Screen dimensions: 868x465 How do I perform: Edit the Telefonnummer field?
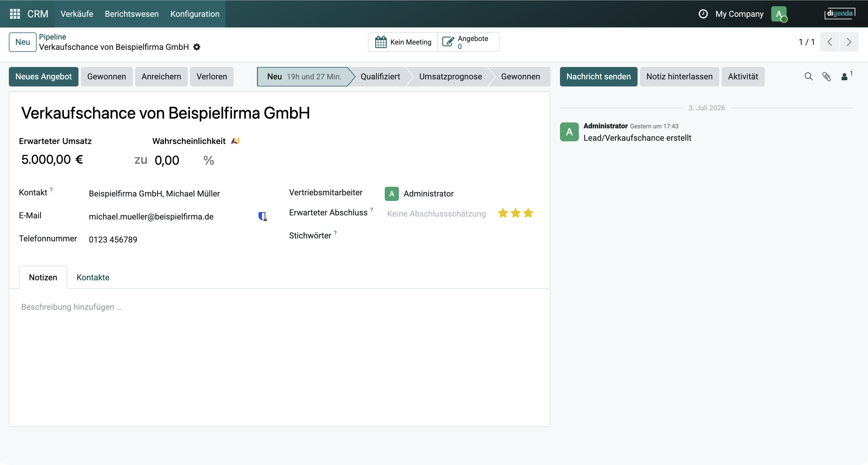(178, 240)
